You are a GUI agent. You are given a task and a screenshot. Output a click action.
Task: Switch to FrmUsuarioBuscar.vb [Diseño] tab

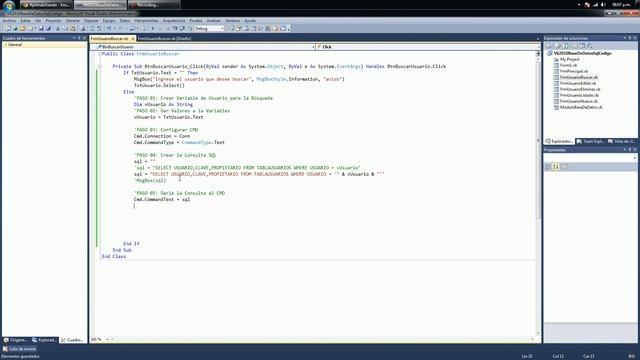tap(164, 38)
